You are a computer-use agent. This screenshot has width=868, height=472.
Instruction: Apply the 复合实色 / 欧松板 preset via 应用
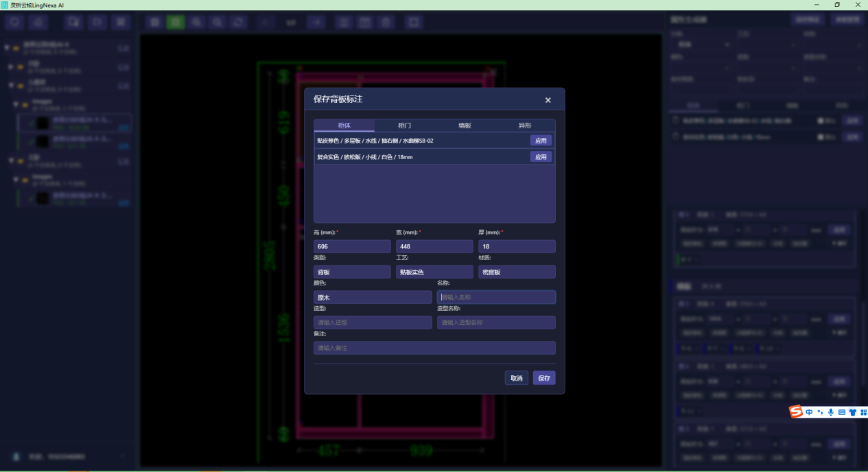click(x=541, y=157)
